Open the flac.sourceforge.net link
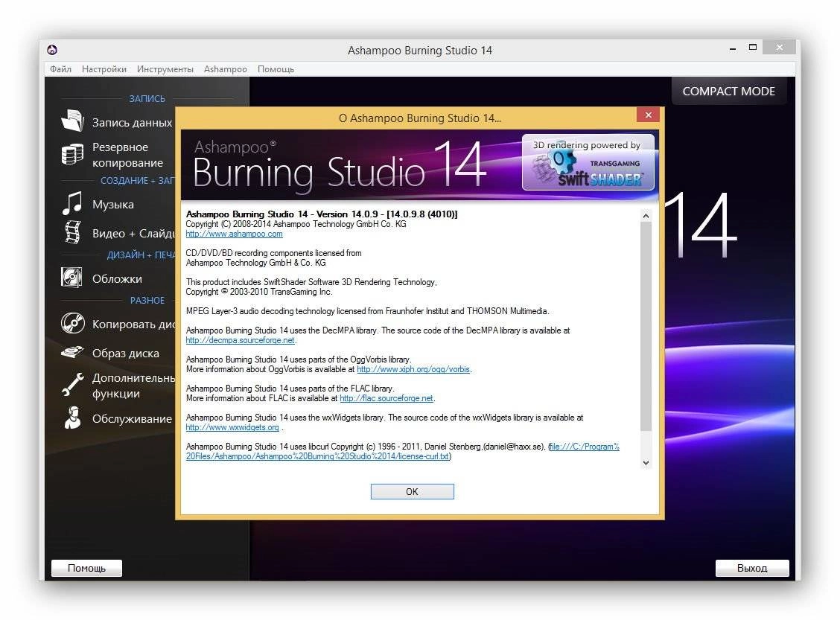 click(x=386, y=398)
